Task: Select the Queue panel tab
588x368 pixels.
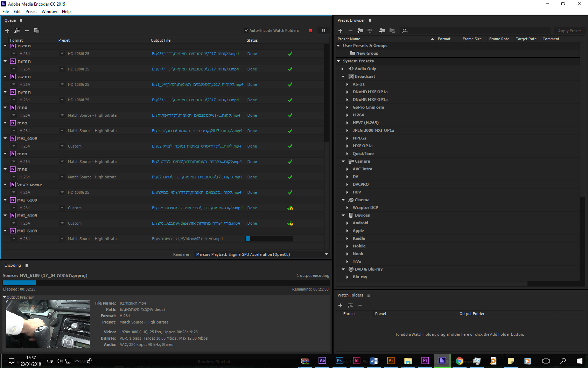Action: (x=10, y=21)
